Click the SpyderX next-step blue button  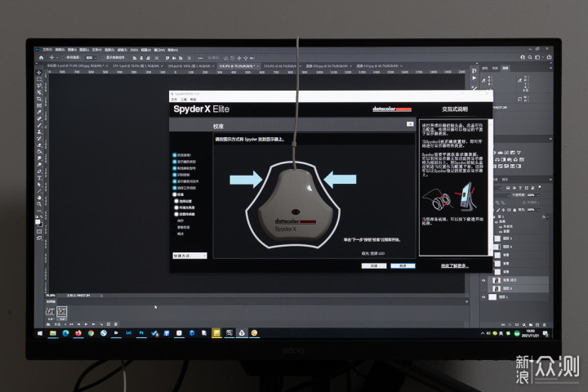403,265
